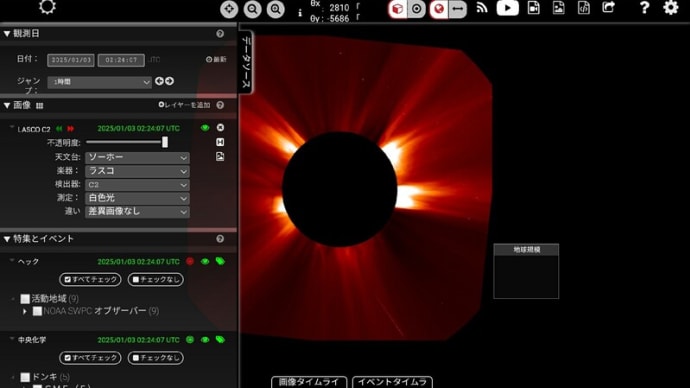Toggle labels tag icon for ヘック row
Viewport: 690px width, 388px height.
[x=220, y=261]
